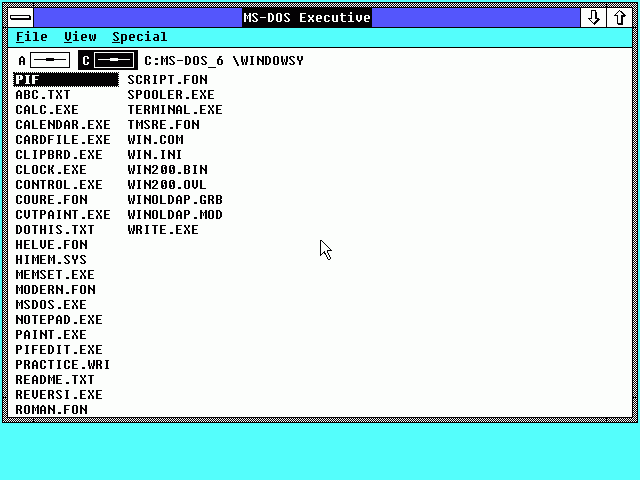This screenshot has width=640, height=480.
Task: Select NOTEPAD.EXE in the file list
Action: click(x=58, y=320)
